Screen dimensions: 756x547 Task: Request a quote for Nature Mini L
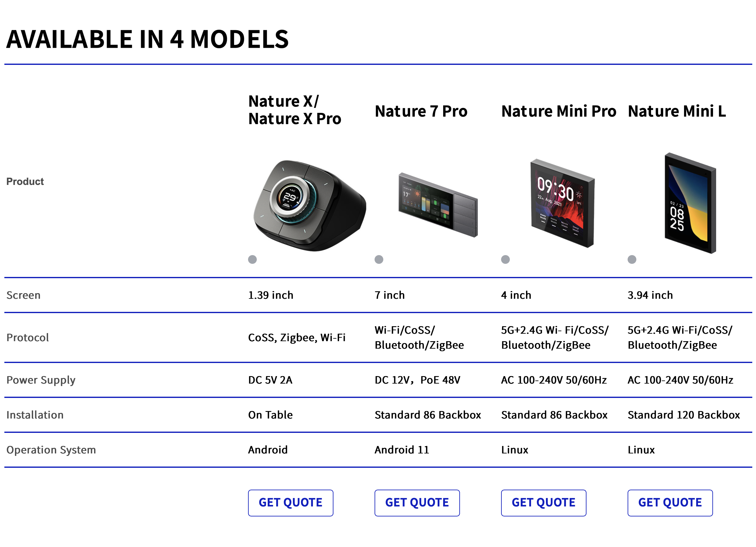tap(670, 503)
